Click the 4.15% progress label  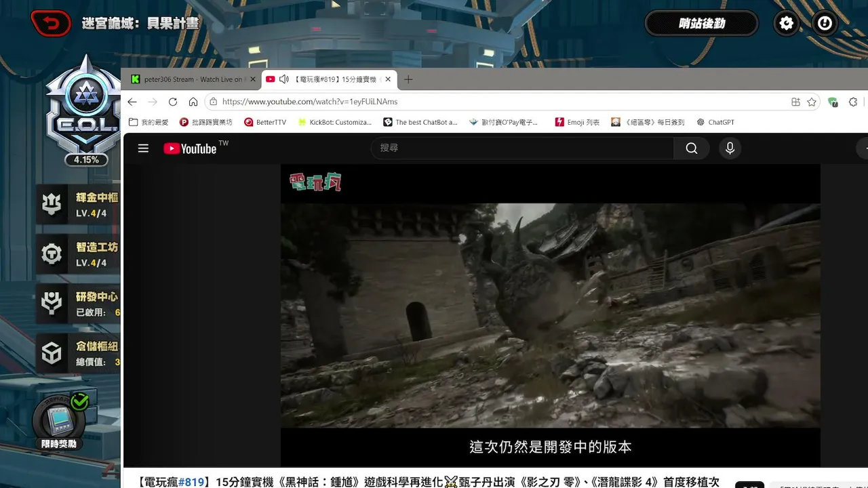pos(86,160)
